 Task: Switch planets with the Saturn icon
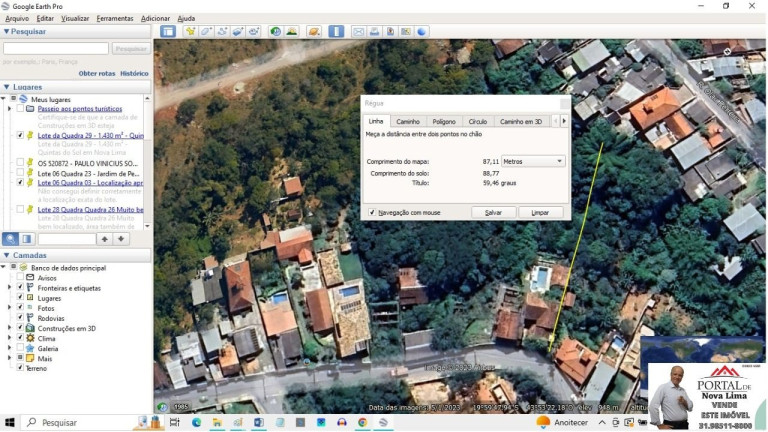pos(313,31)
